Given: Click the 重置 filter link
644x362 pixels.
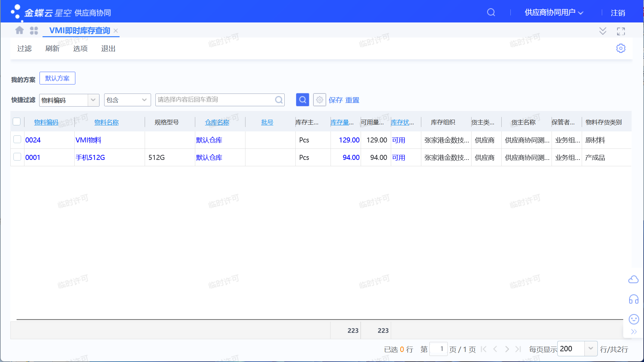Looking at the screenshot, I should [352, 100].
